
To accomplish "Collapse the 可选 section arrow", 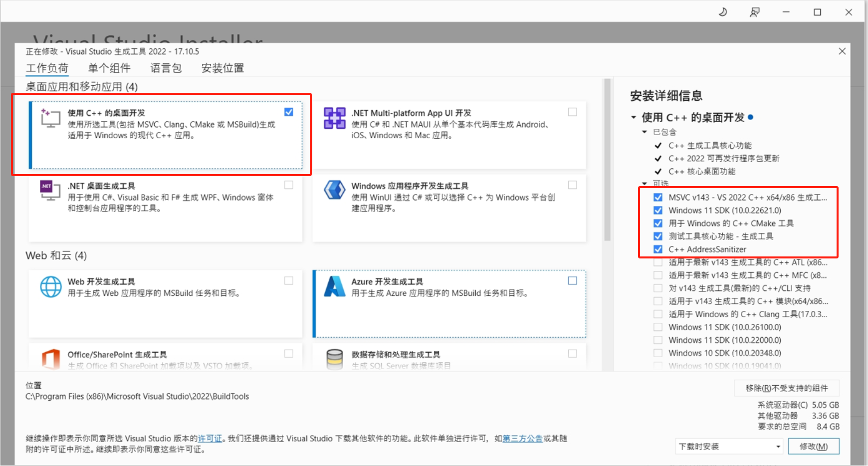I will (645, 184).
